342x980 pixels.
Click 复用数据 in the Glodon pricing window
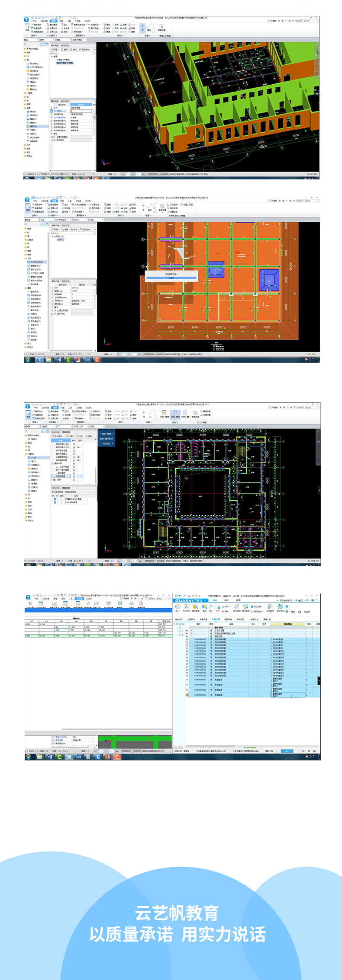pos(237,607)
